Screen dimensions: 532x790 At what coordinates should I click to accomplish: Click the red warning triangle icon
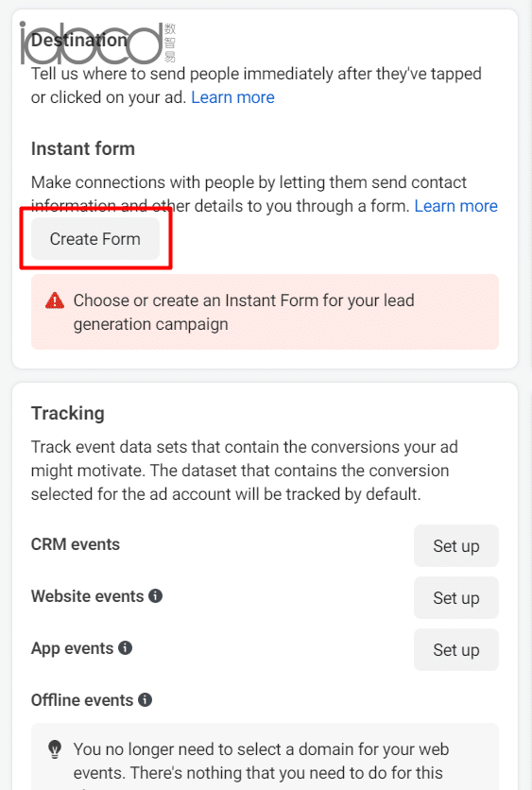(x=55, y=301)
